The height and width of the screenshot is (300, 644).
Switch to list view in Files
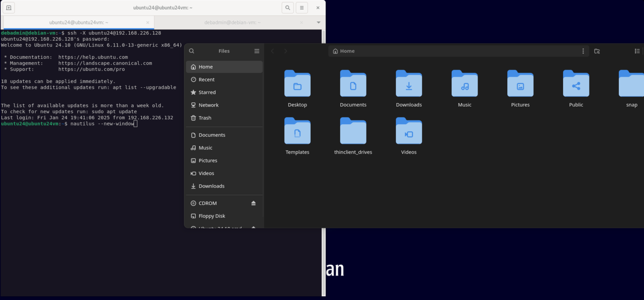pyautogui.click(x=637, y=51)
